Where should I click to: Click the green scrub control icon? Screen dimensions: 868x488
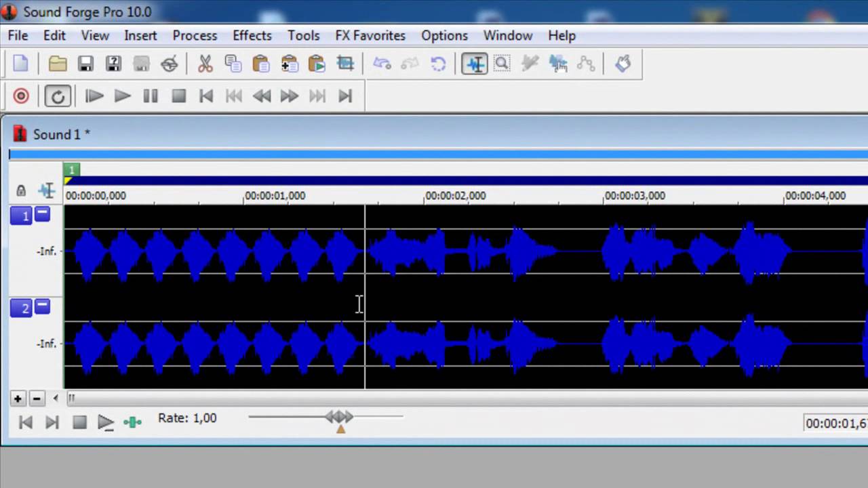coord(132,423)
